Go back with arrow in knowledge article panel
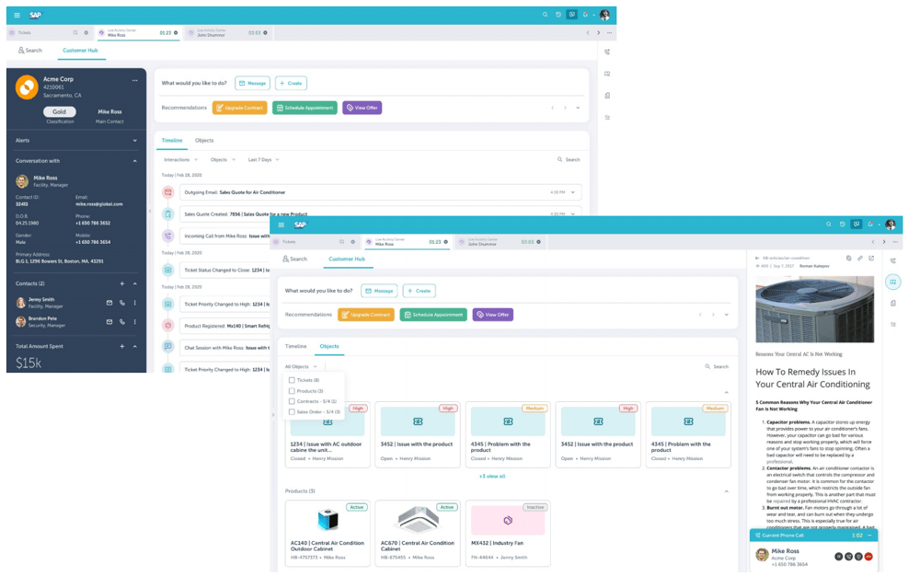 pos(757,259)
